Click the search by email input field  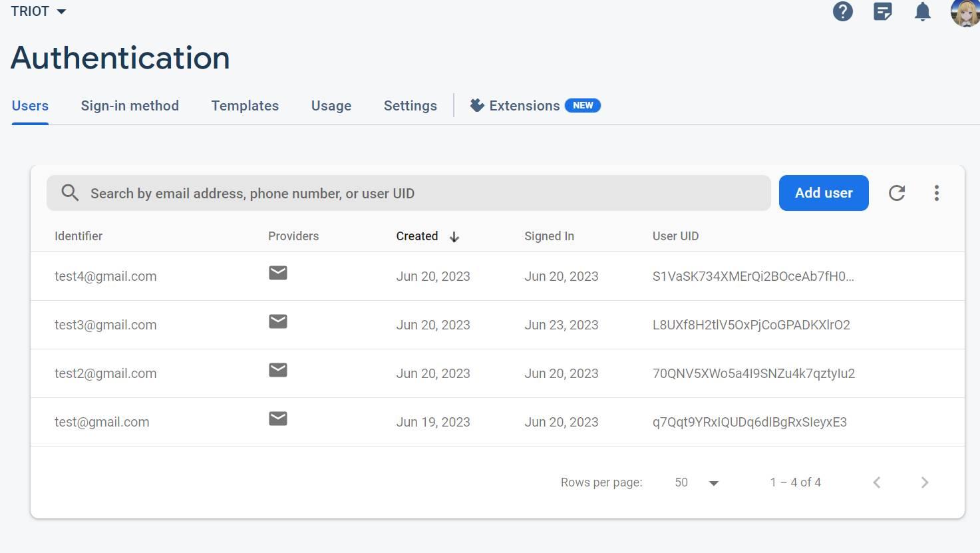tap(426, 193)
